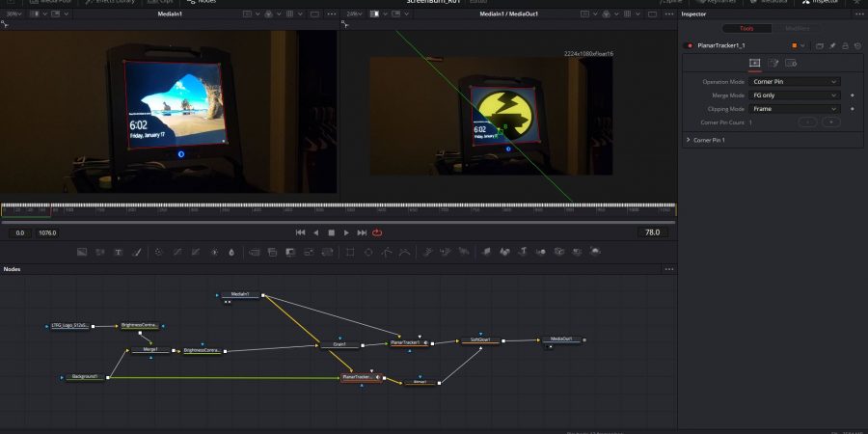Select the Background tool in the toolbar
Image resolution: width=868 pixels, height=434 pixels.
point(82,252)
